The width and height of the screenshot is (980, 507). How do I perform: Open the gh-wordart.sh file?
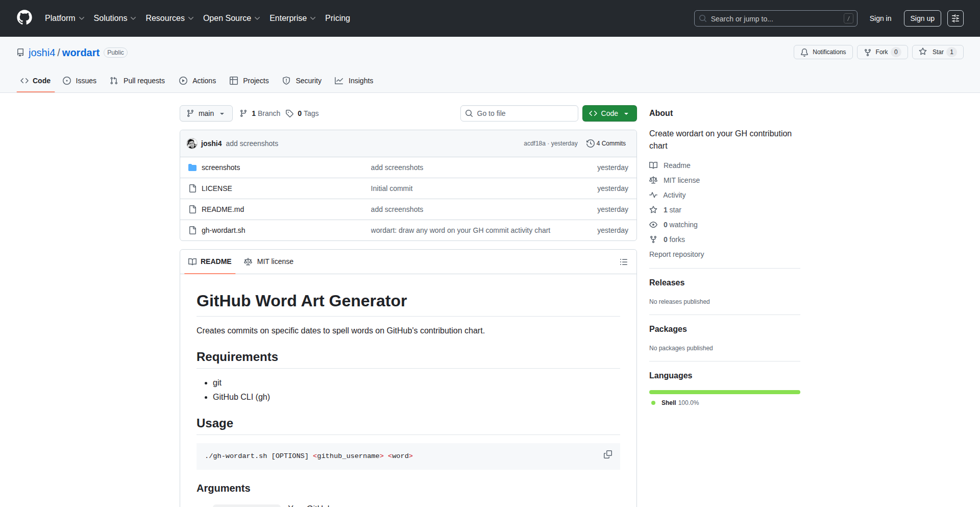(223, 230)
